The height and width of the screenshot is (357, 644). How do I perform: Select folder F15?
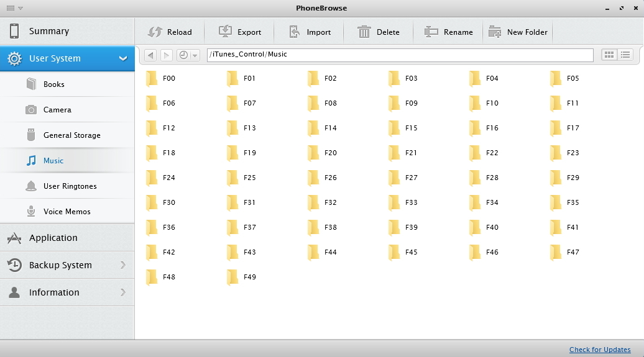point(403,128)
